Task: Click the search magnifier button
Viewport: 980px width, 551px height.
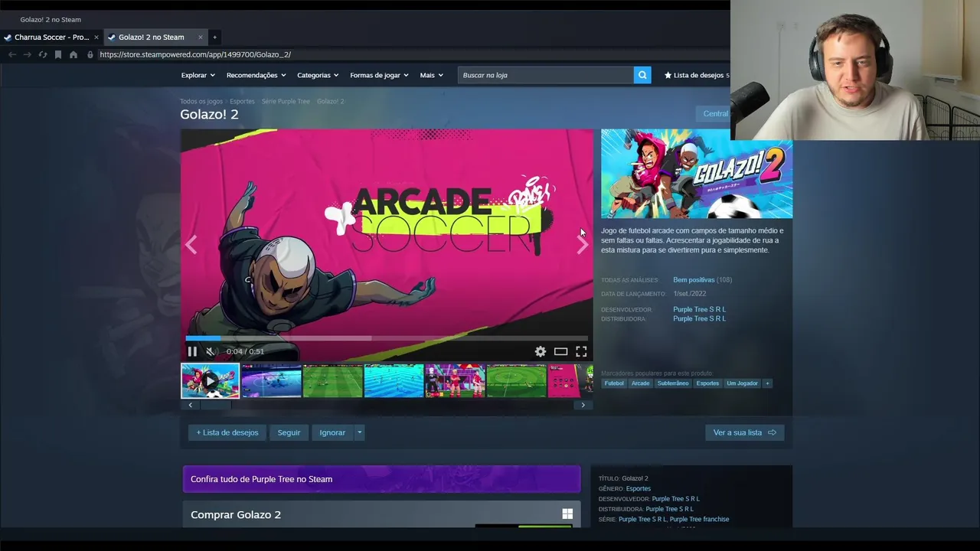Action: tap(642, 75)
